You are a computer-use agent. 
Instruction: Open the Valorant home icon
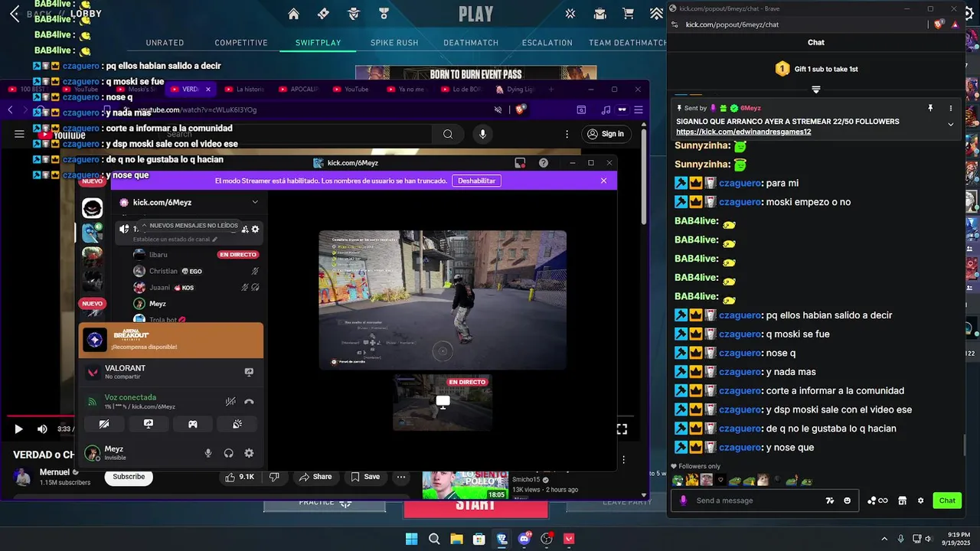click(x=293, y=14)
